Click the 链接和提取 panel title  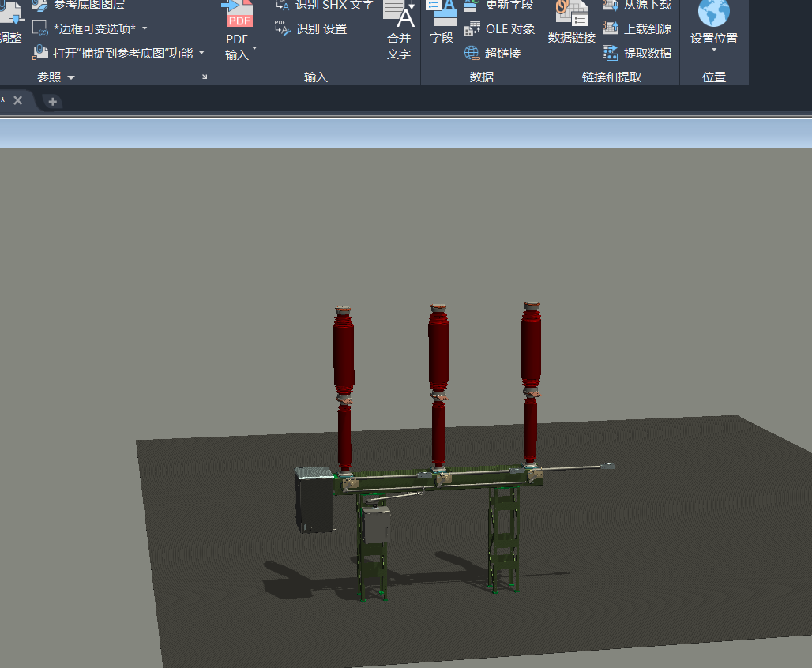(611, 77)
